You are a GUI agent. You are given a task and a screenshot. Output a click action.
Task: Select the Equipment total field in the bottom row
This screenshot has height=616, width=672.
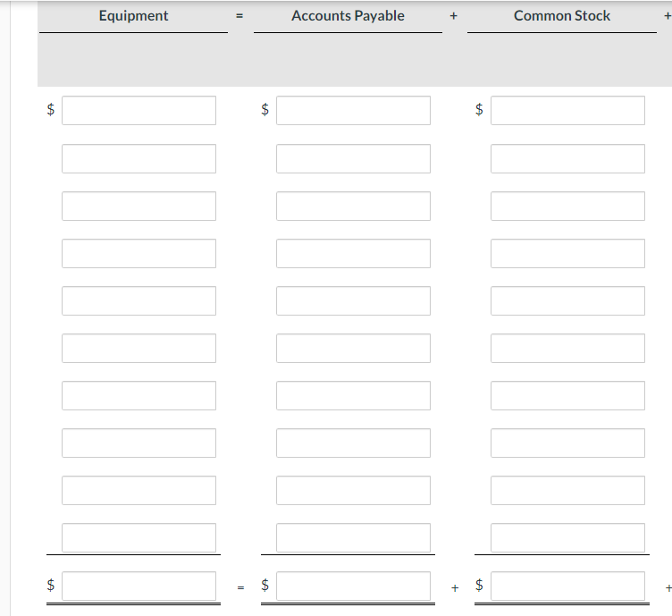click(139, 586)
